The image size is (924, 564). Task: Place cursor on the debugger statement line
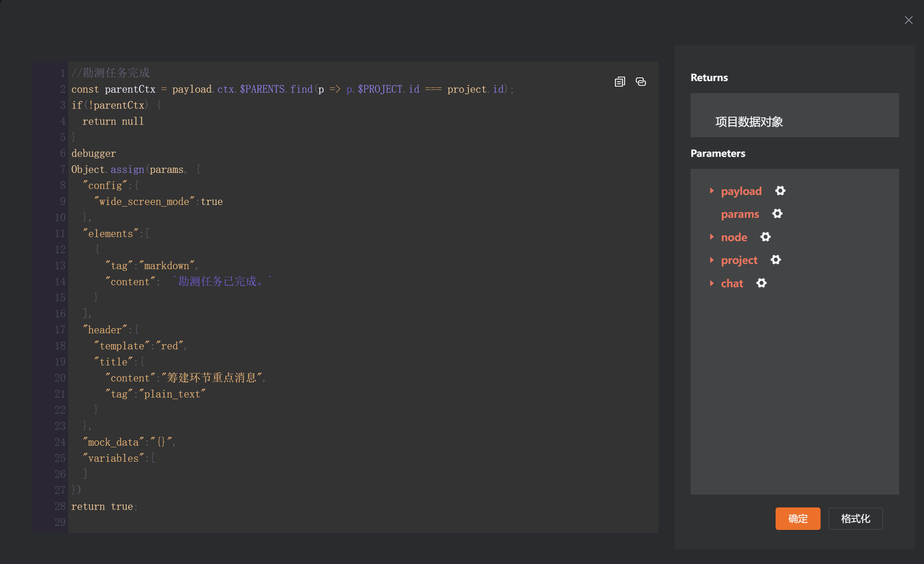(x=94, y=154)
